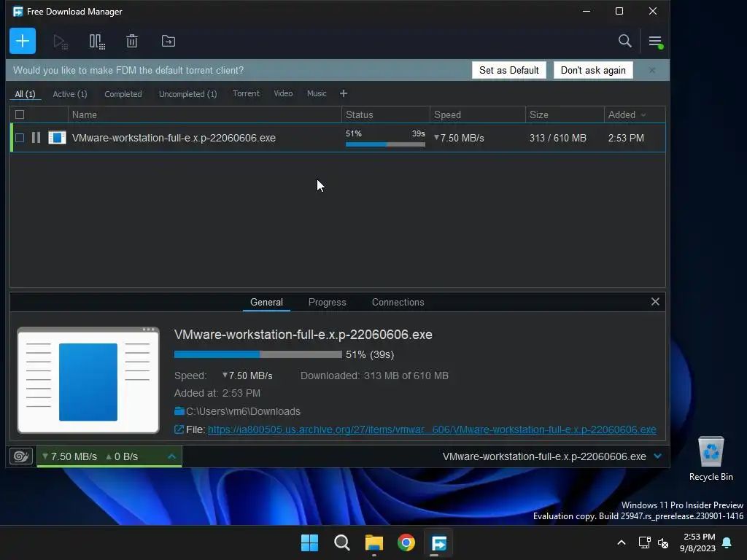Image resolution: width=747 pixels, height=560 pixels.
Task: Click the 0 B/s upload speed readout
Action: click(x=122, y=456)
